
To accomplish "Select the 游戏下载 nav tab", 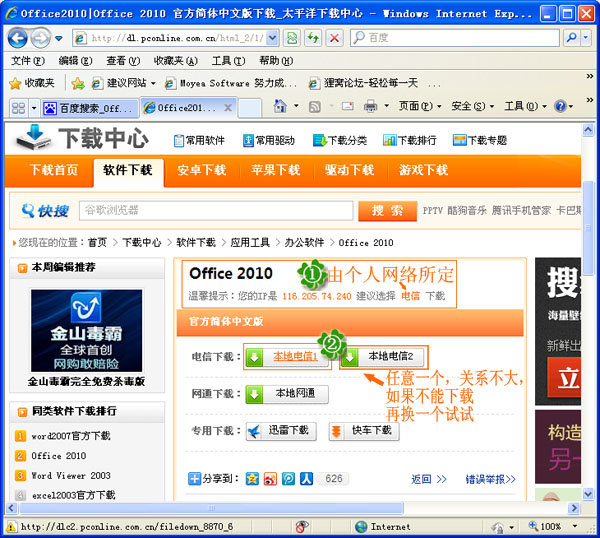I will (424, 170).
